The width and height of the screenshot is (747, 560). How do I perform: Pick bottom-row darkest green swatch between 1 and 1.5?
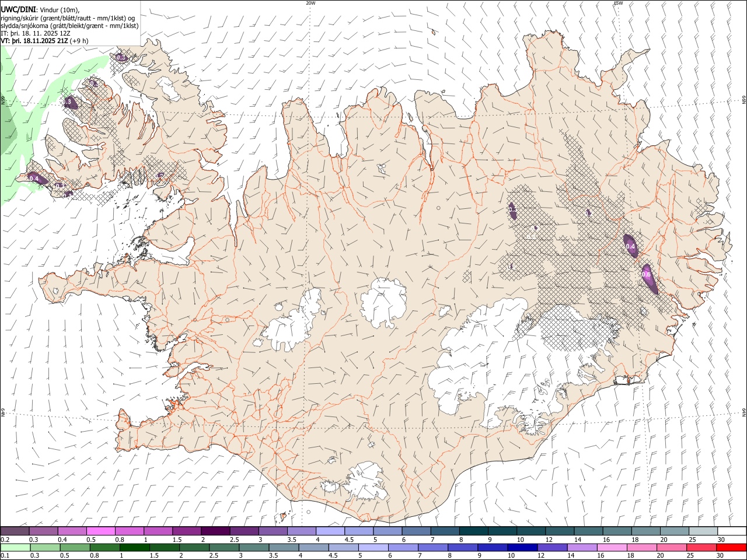135,547
